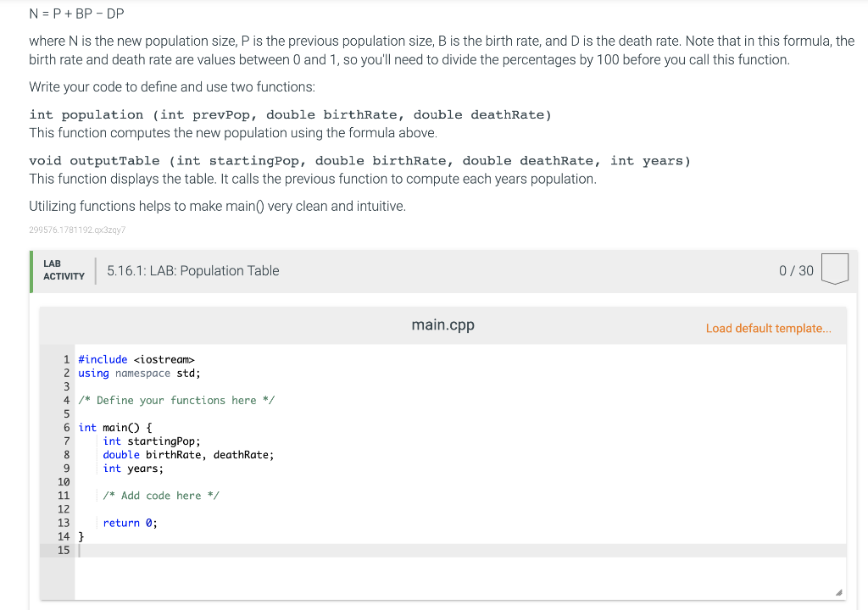Screen dimensions: 868x610
Task: Click the main.cpp tab header
Action: pos(442,324)
